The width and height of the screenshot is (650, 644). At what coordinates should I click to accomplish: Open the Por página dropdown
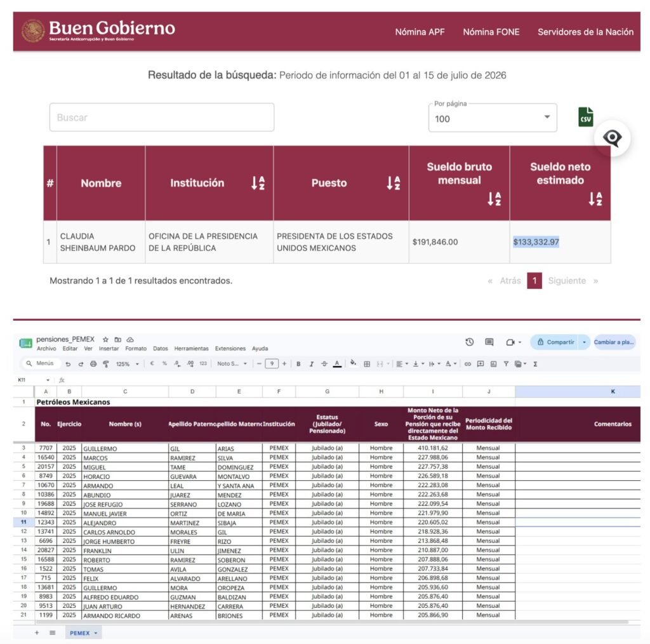[x=493, y=118]
